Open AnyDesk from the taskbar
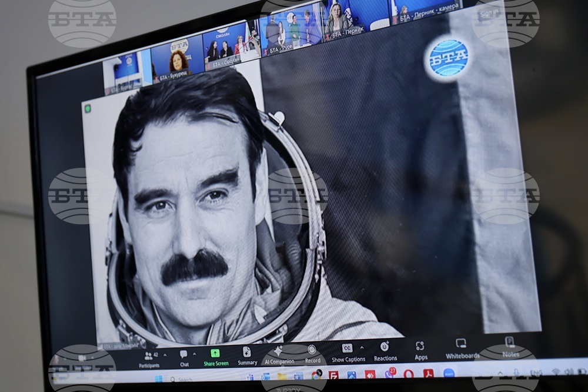Viewport: 588px width, 392px height. pos(370,374)
